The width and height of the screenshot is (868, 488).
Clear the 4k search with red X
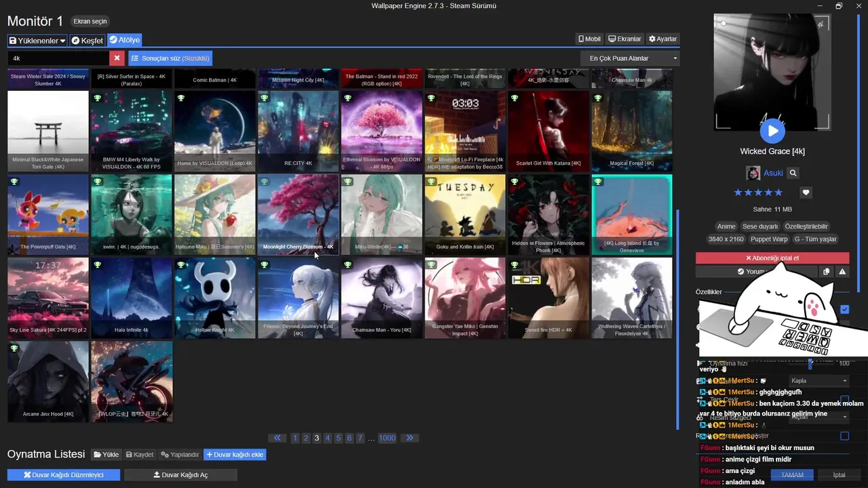click(117, 58)
